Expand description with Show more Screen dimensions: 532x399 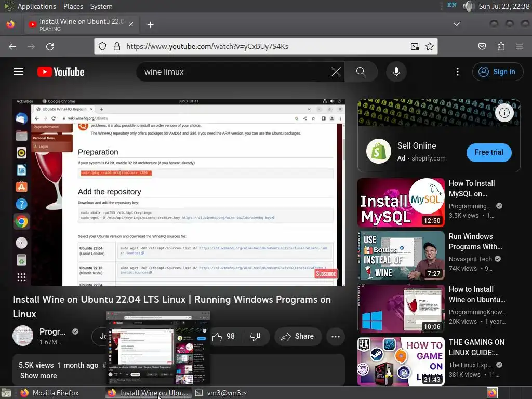[x=38, y=376]
